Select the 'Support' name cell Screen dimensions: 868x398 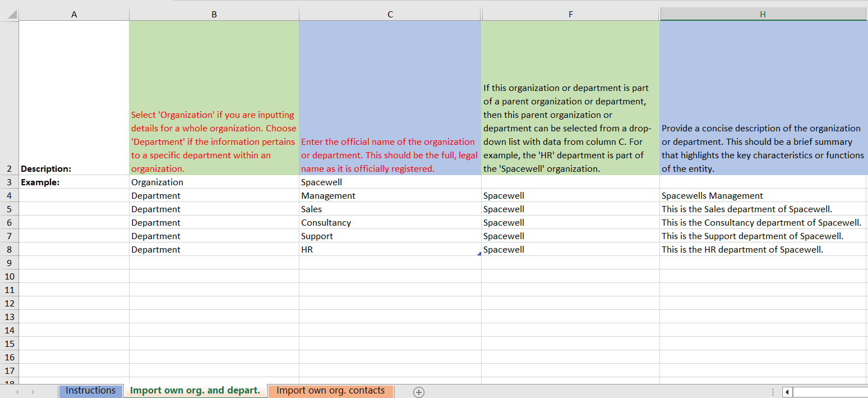tap(390, 236)
